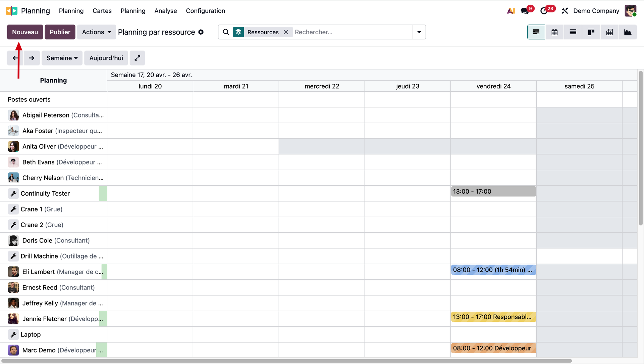The image size is (644, 364).
Task: Go to next week arrow
Action: [32, 58]
